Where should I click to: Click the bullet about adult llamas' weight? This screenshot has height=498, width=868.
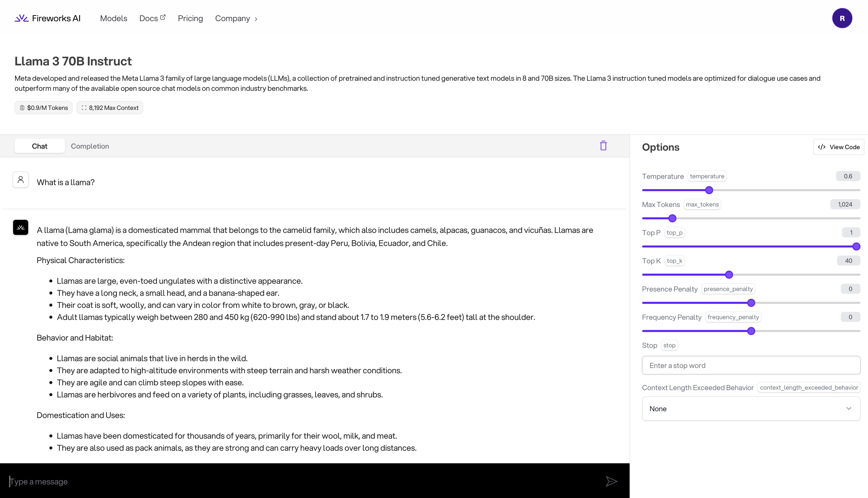[296, 317]
